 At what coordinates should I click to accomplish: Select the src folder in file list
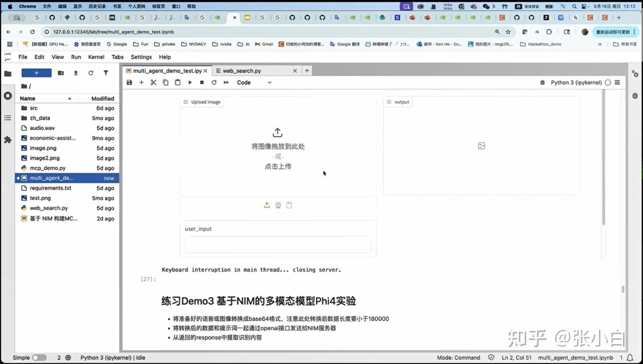(67, 108)
